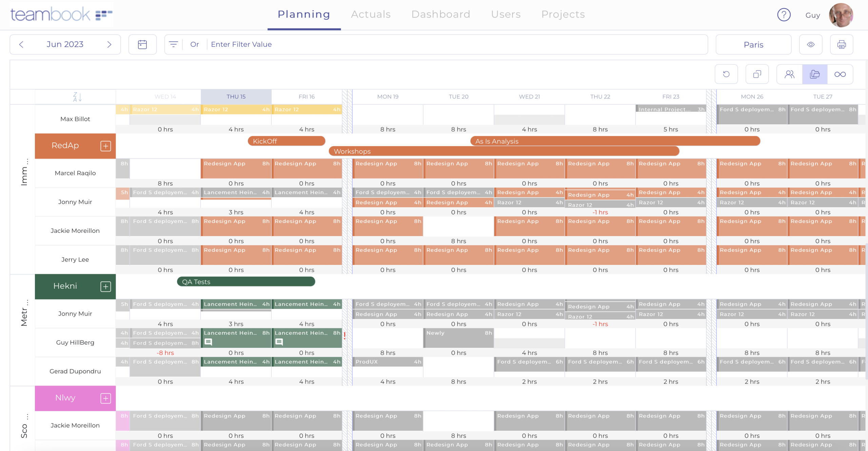Go to previous month with the left chevron
Screen dimensions: 868x451
click(21, 44)
